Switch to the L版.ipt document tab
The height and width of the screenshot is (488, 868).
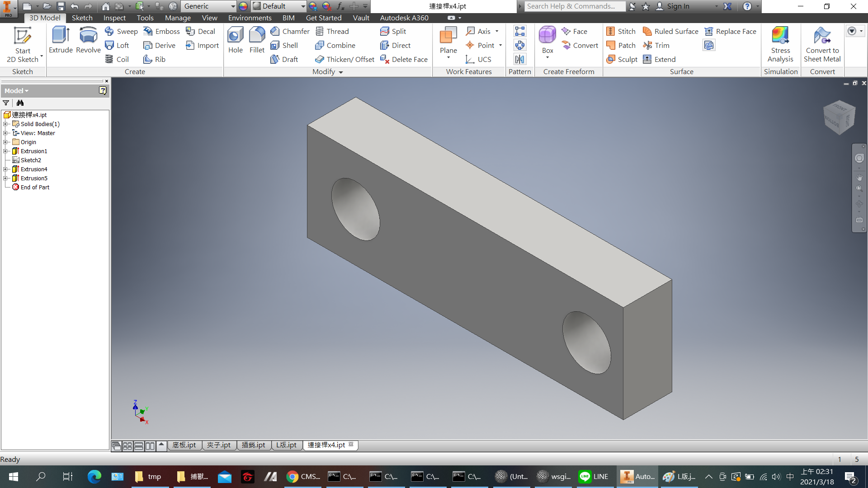(x=287, y=445)
